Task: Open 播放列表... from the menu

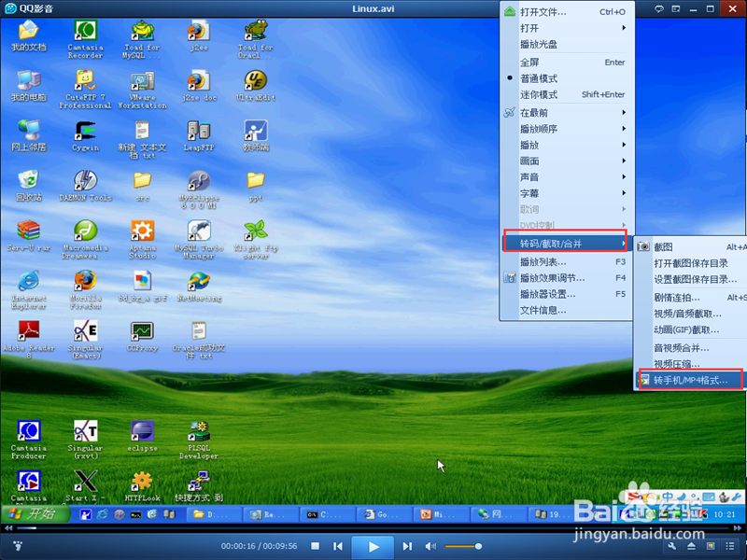Action: tap(567, 262)
